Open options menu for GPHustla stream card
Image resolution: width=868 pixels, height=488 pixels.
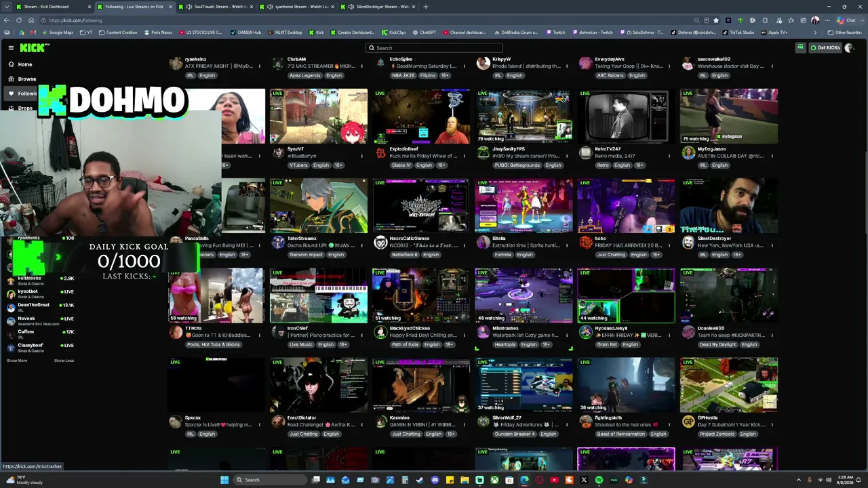(772, 424)
